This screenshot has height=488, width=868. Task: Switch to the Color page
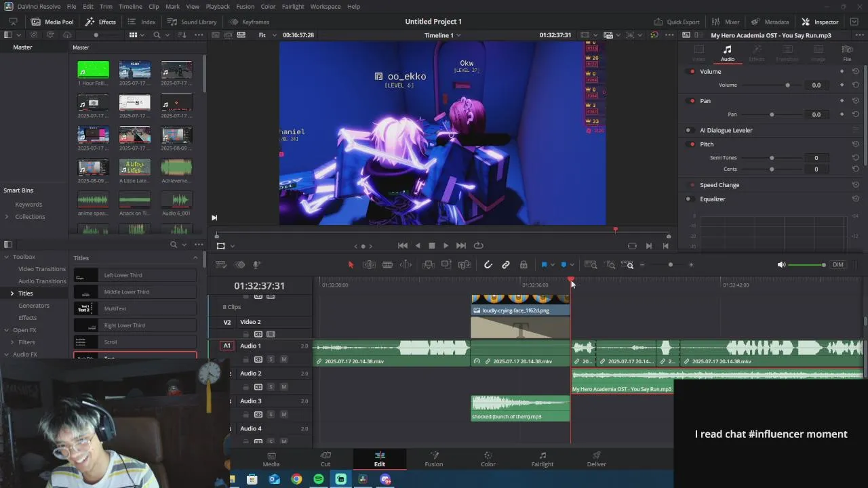coord(488,459)
